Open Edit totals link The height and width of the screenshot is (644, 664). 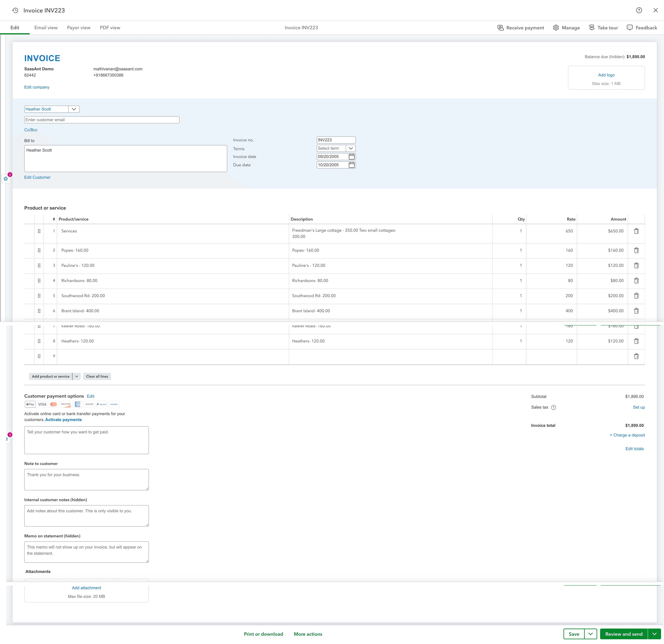(635, 448)
